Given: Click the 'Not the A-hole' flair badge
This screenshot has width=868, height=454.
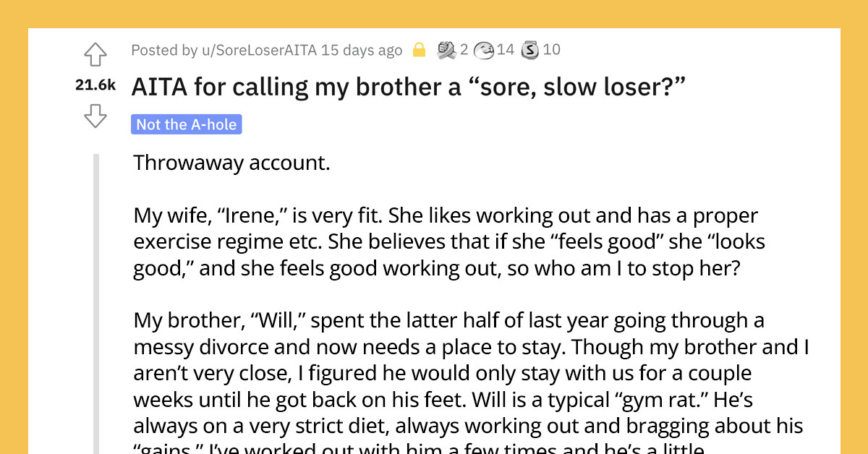Looking at the screenshot, I should pyautogui.click(x=186, y=124).
